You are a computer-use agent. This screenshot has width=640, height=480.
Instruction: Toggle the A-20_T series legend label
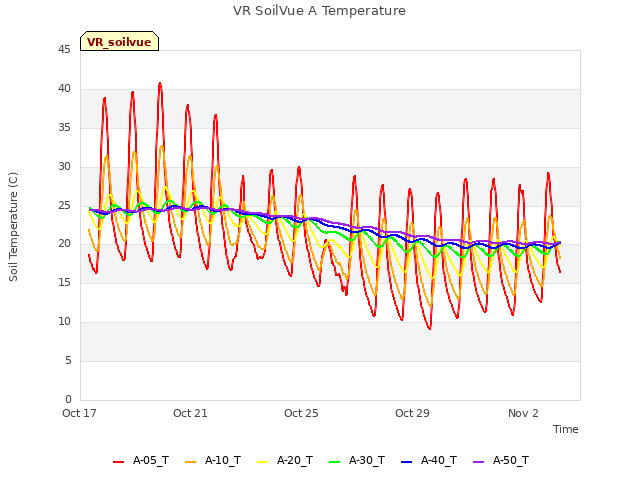(295, 461)
